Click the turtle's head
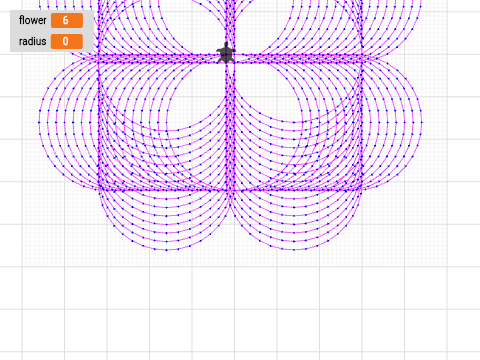 226,44
